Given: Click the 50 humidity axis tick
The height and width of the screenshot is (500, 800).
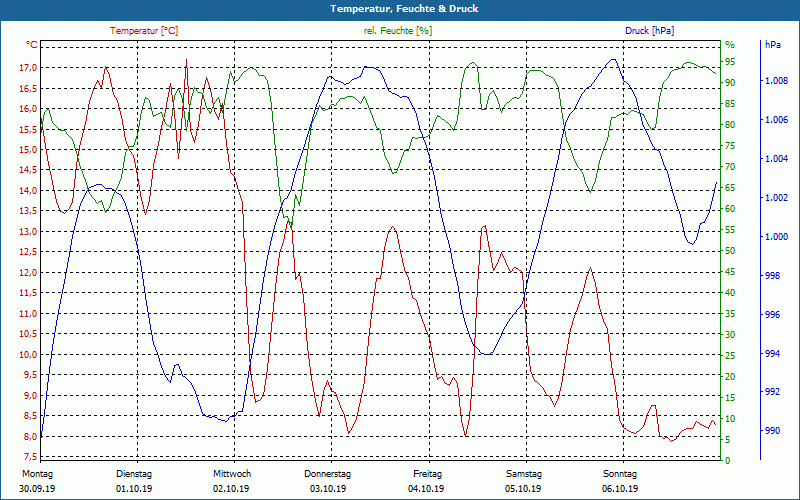Looking at the screenshot, I should [x=730, y=251].
